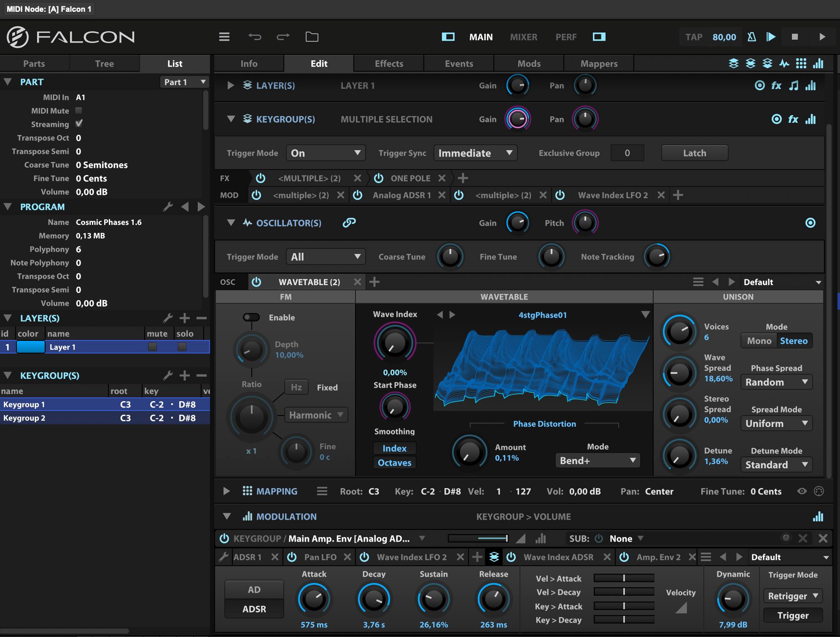The image size is (840, 637).
Task: Remove the ONE POLE effect
Action: pos(442,178)
